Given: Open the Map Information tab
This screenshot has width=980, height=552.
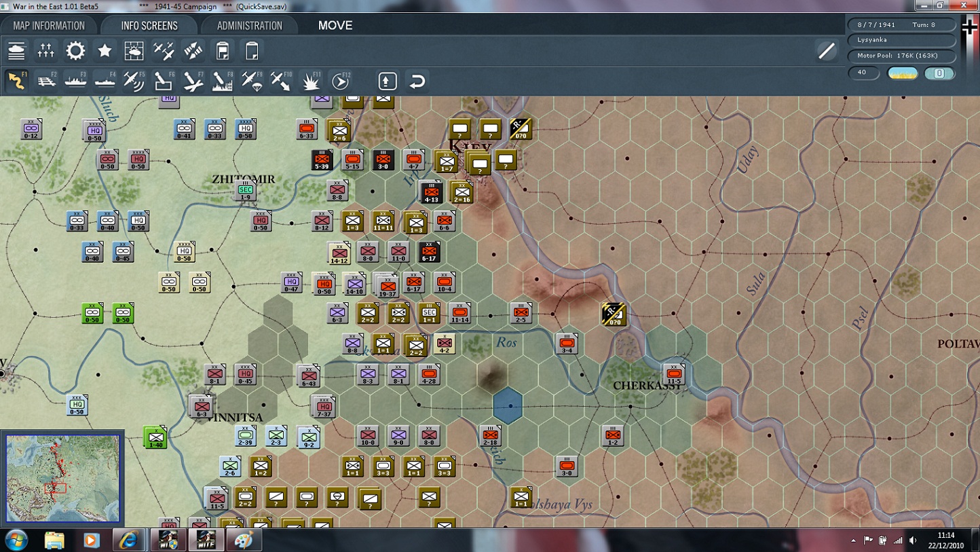Looking at the screenshot, I should point(49,26).
